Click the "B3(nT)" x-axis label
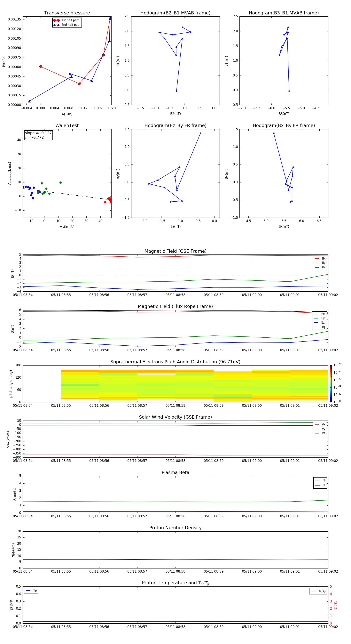Viewport: 351px width, 644px height. [284, 114]
